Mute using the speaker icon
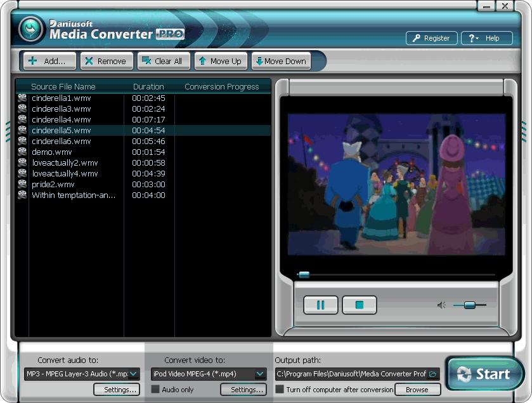This screenshot has width=532, height=403. pos(441,305)
